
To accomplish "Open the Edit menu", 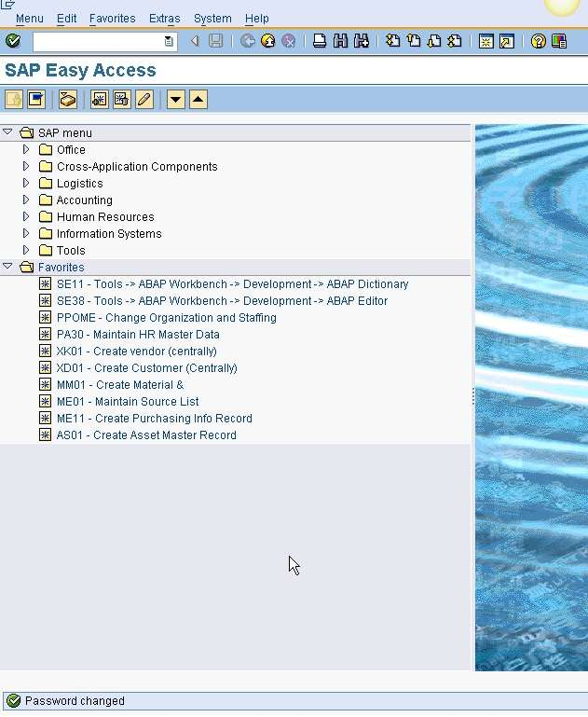I will (67, 19).
